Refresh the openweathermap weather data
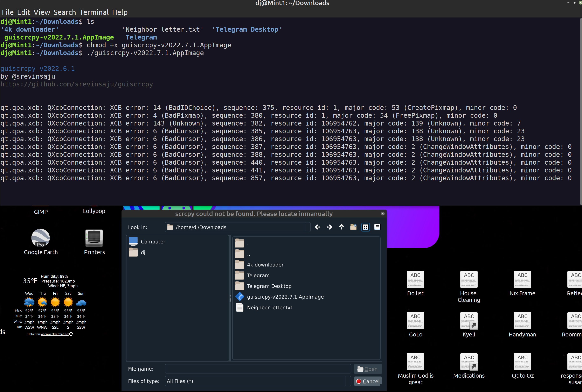Image resolution: width=582 pixels, height=392 pixels. tap(71, 334)
